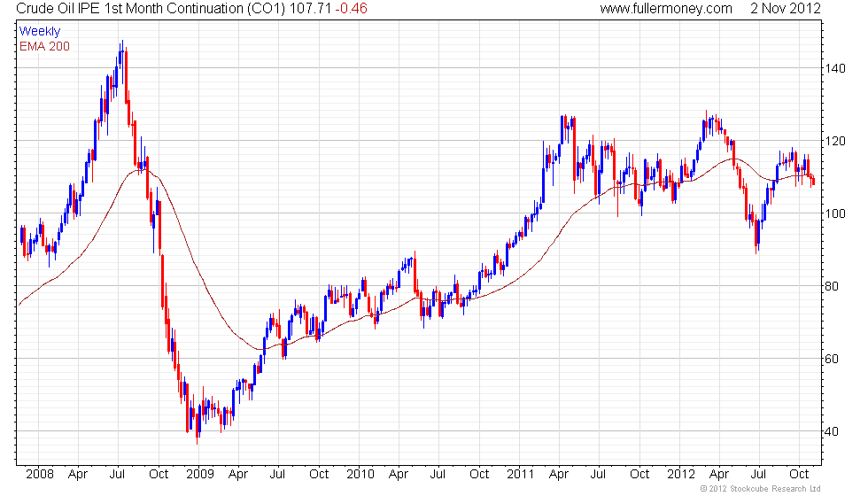Click the '© 2012 Stockcube Research Ltd' copyright text
The width and height of the screenshot is (868, 496).
(x=760, y=489)
